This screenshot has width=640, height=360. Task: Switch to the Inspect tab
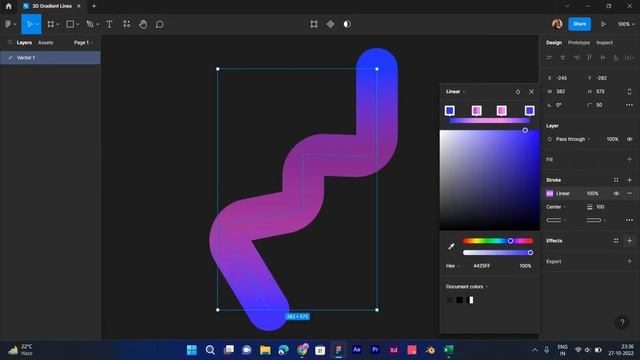tap(604, 42)
